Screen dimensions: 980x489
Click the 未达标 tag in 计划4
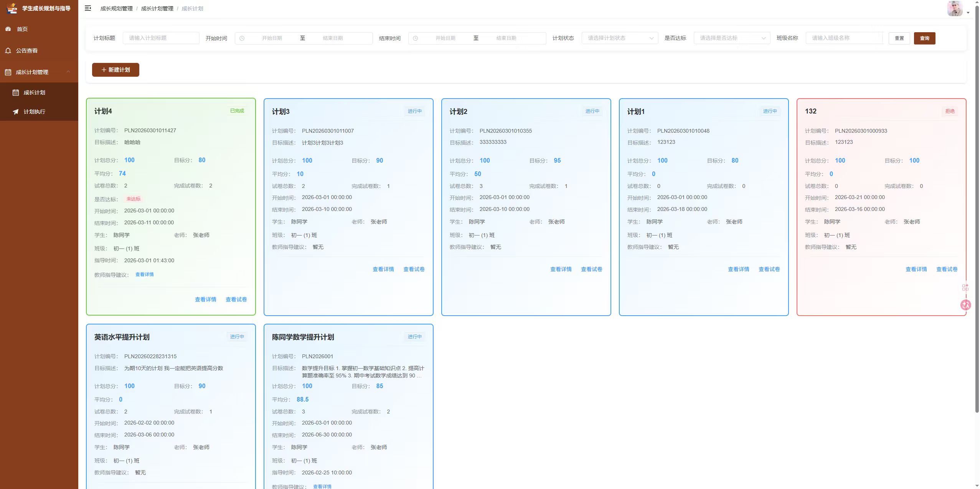click(133, 199)
